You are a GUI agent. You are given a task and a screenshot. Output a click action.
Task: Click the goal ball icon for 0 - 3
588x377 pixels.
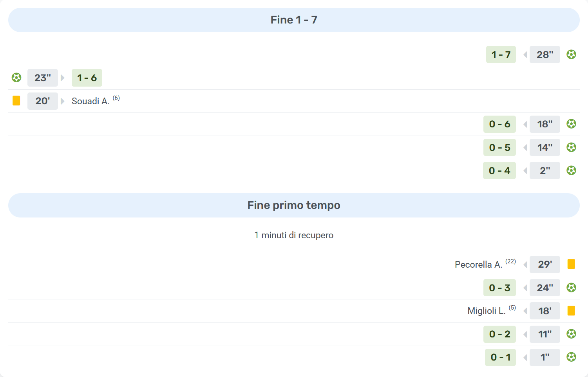point(571,288)
